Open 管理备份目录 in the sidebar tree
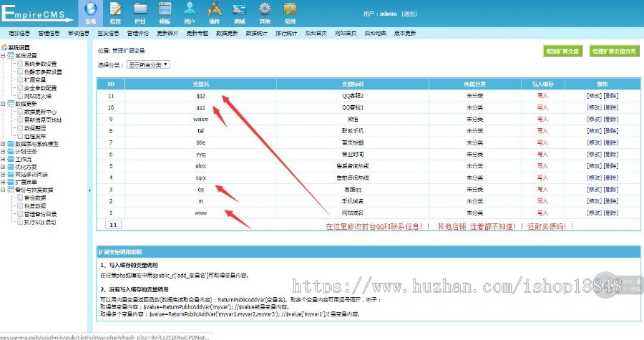 (x=40, y=214)
